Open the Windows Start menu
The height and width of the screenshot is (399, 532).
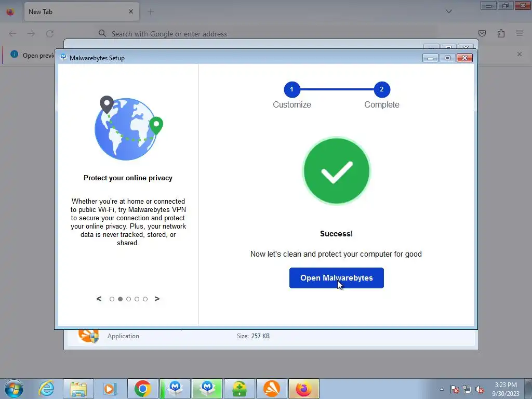14,389
